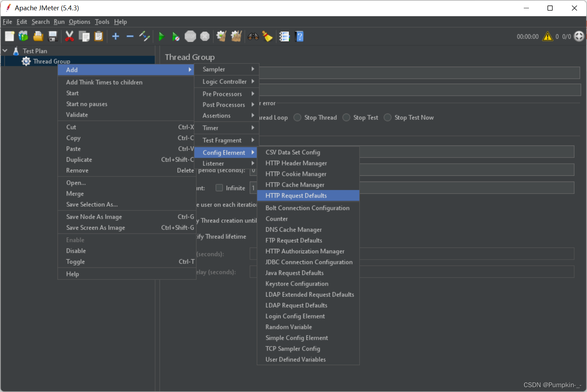Click the Clear All brooms icon
This screenshot has width=587, height=392.
coord(236,36)
